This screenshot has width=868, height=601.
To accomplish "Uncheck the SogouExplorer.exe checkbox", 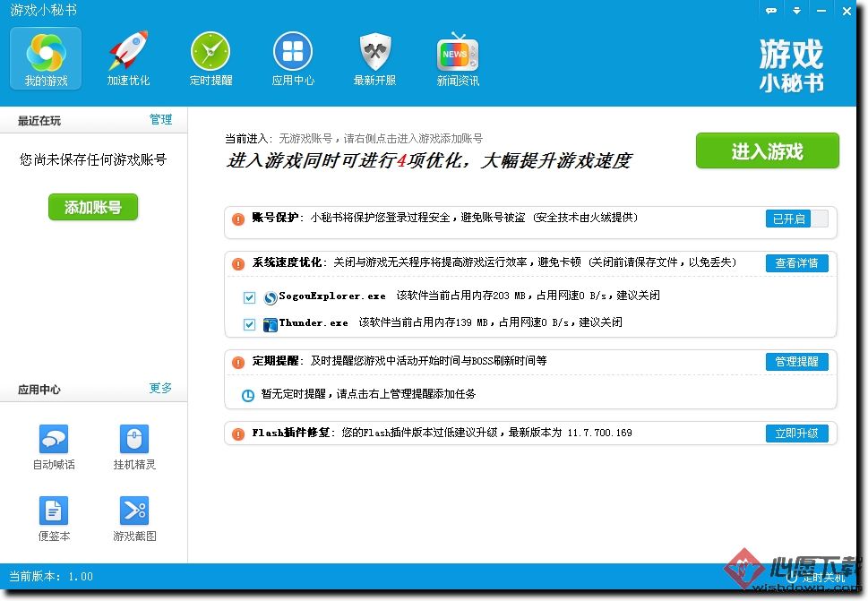I will pos(250,297).
